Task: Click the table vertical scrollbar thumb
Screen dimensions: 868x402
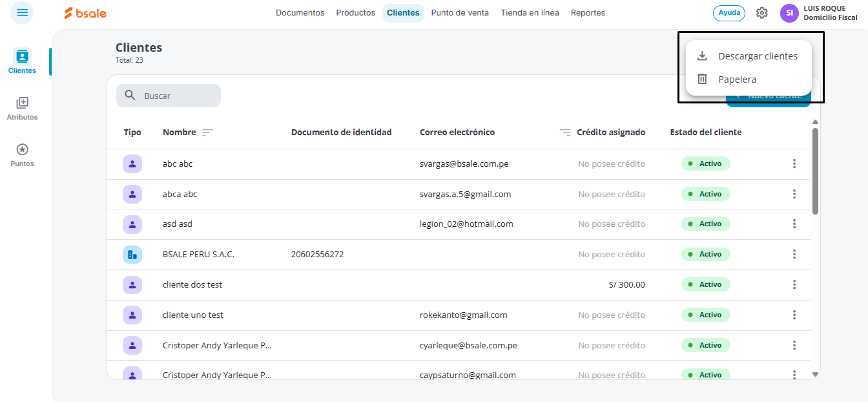Action: click(x=815, y=171)
